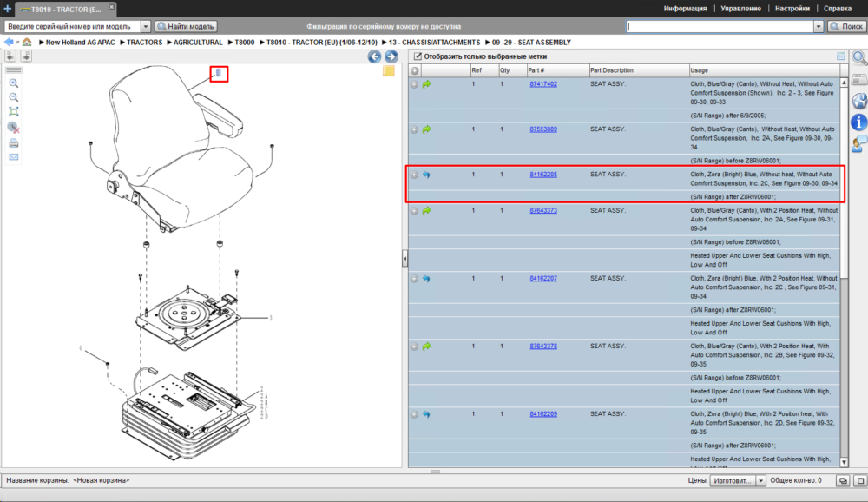This screenshot has width=868, height=502.
Task: Click green arrow for part 87417402
Action: (x=427, y=84)
